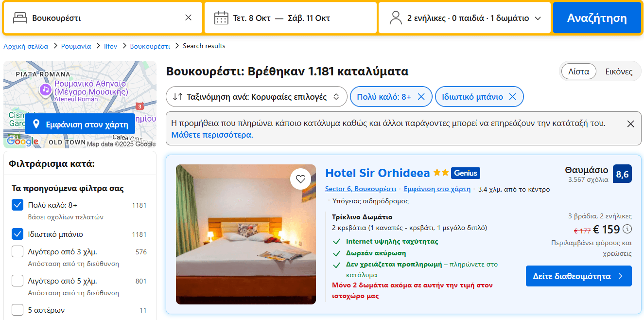Remove the 'Πολύ καλό: 8+' filter chip
This screenshot has height=320, width=644.
tap(421, 97)
